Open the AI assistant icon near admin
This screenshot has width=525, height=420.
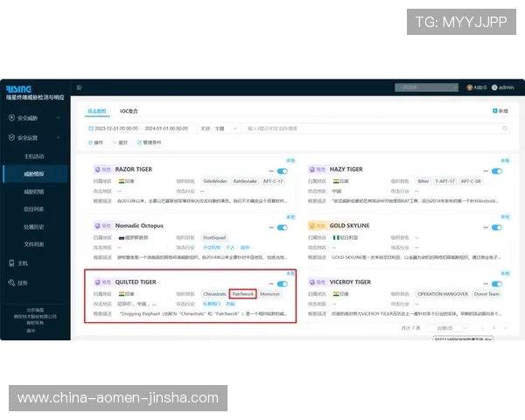click(x=470, y=87)
